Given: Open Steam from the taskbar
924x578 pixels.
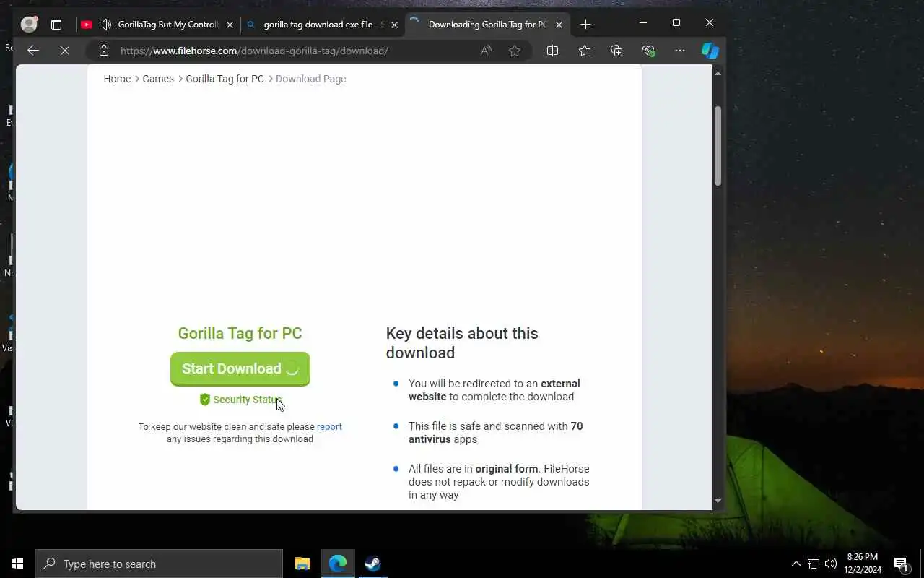Looking at the screenshot, I should tap(372, 564).
